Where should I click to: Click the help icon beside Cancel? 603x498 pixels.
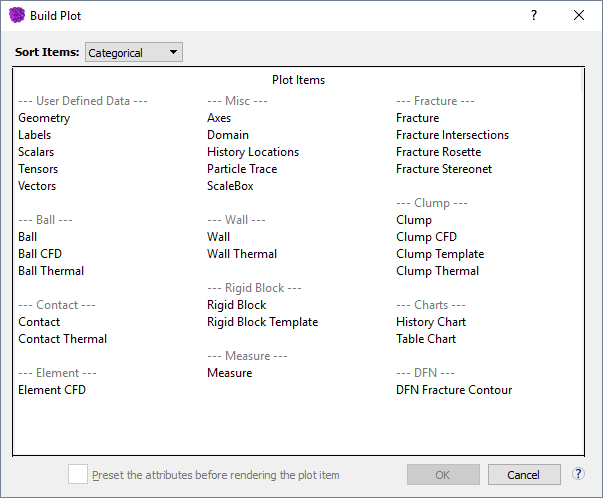tap(578, 475)
